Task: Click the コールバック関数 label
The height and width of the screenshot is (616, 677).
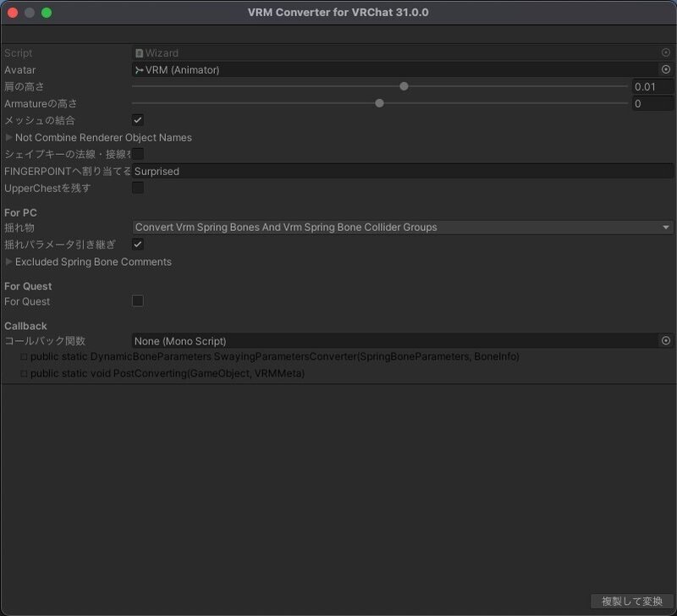Action: pyautogui.click(x=45, y=341)
